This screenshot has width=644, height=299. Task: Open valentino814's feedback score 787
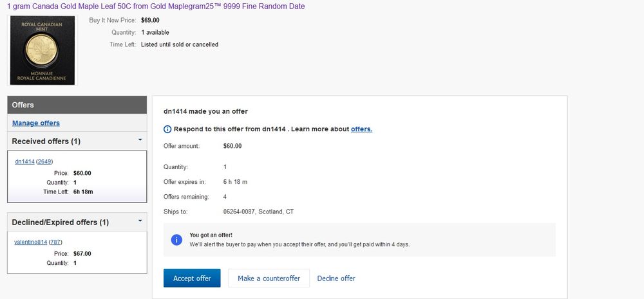coord(55,242)
